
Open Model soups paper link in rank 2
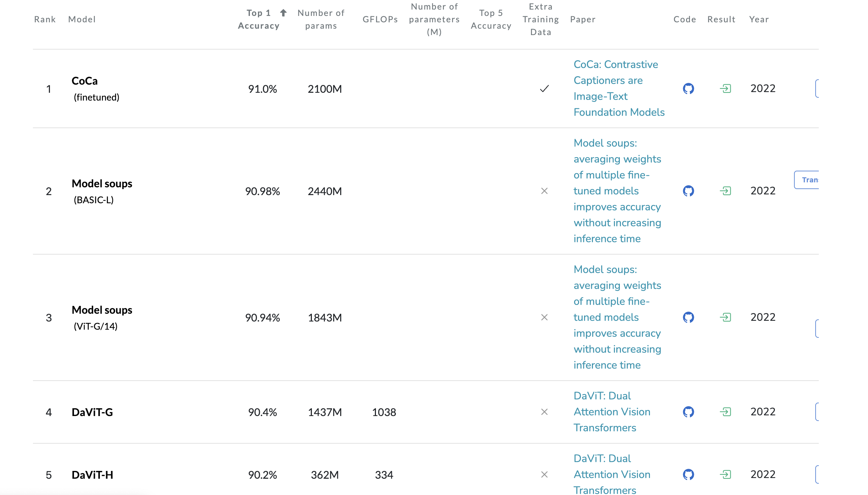pyautogui.click(x=617, y=191)
